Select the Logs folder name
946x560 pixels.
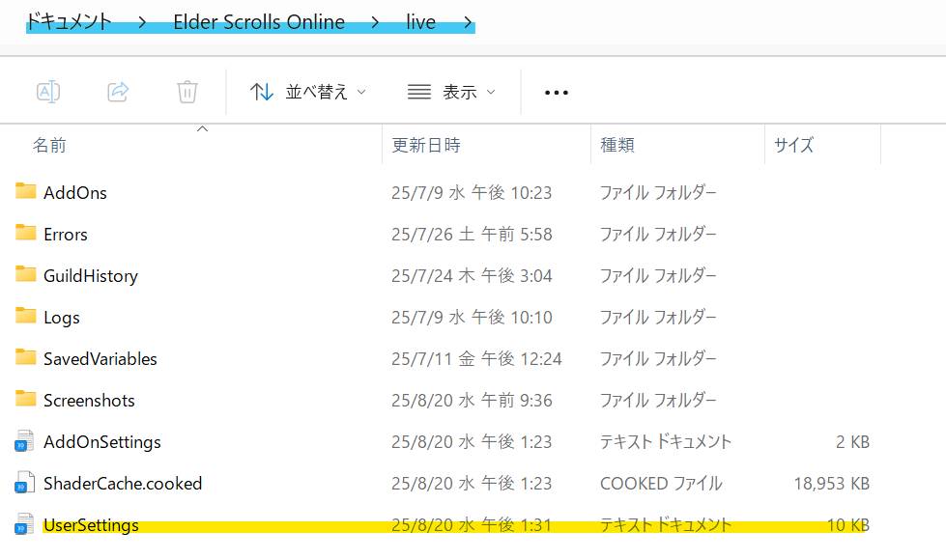point(62,318)
